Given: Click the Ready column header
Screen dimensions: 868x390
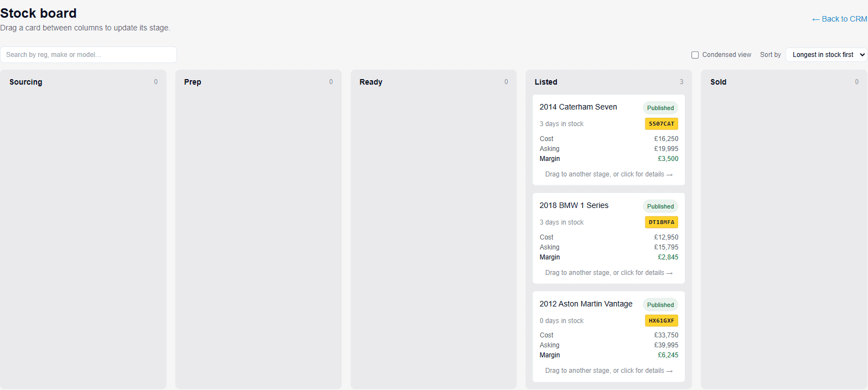Looking at the screenshot, I should [371, 82].
